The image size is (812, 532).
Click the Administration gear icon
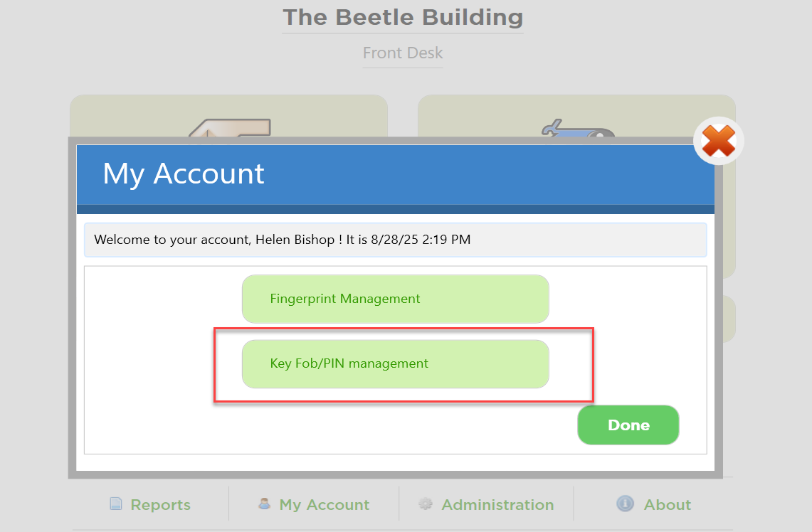[426, 504]
